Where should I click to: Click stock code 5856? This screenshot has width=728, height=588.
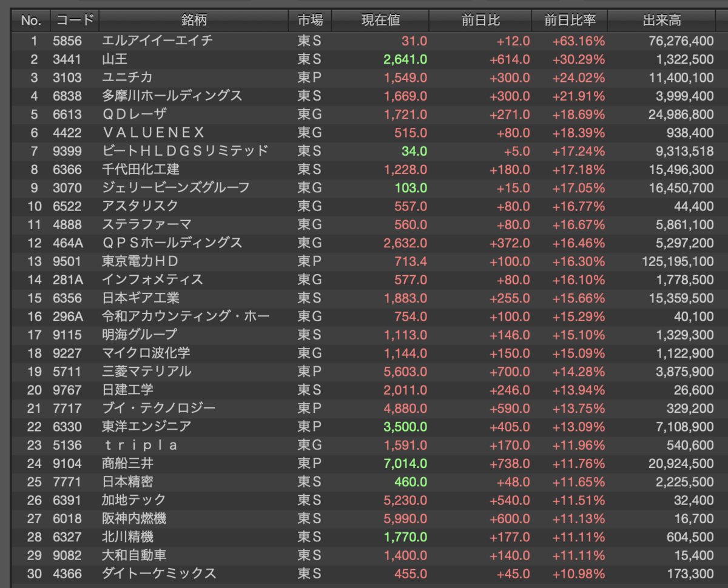pyautogui.click(x=67, y=41)
